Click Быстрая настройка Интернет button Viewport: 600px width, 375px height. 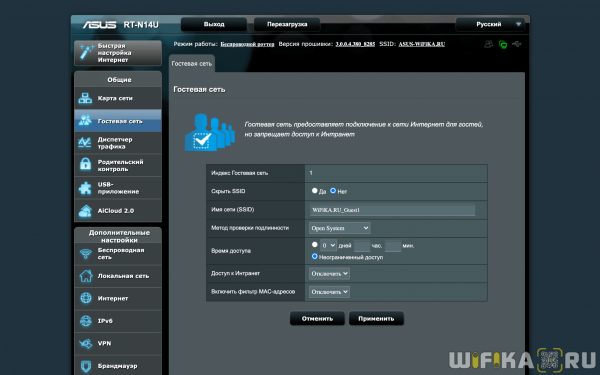click(x=118, y=53)
